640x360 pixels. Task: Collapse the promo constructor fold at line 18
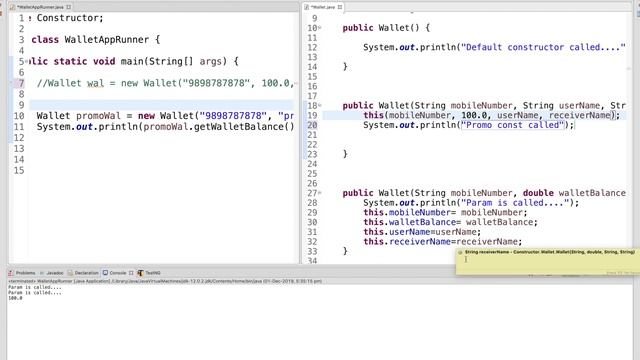(320, 105)
